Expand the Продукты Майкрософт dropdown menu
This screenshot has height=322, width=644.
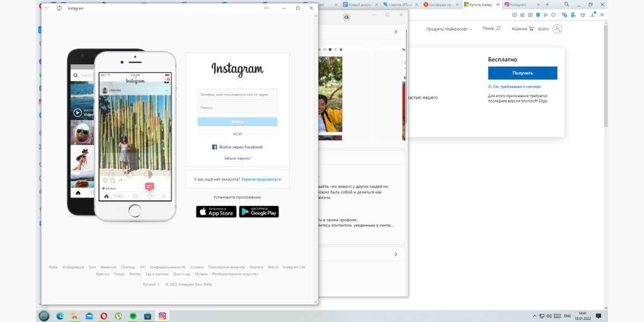pos(449,29)
